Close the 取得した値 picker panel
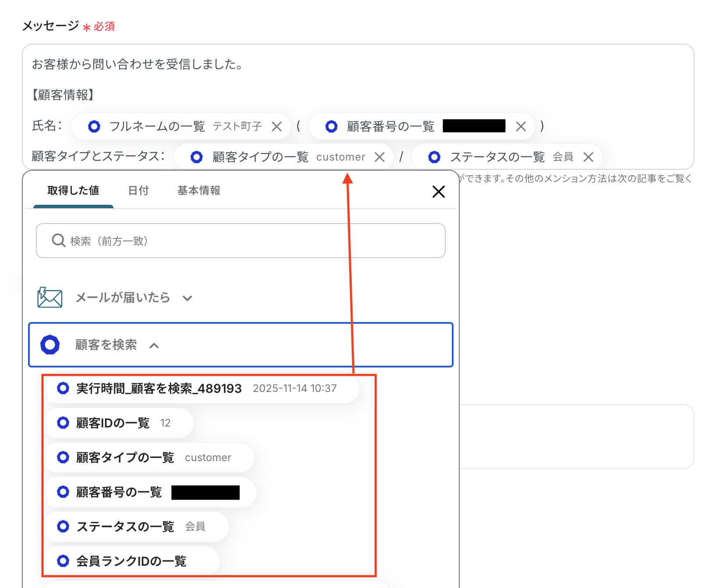 point(439,192)
